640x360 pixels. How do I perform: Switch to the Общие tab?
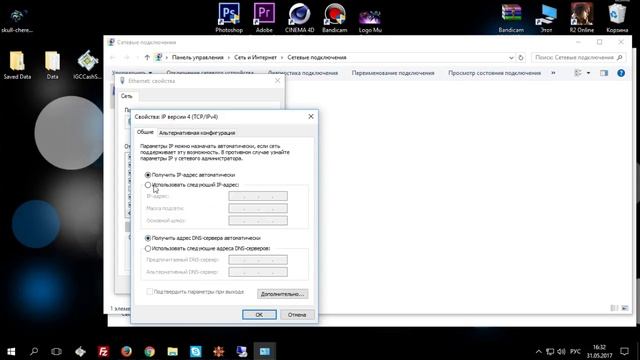pyautogui.click(x=145, y=132)
